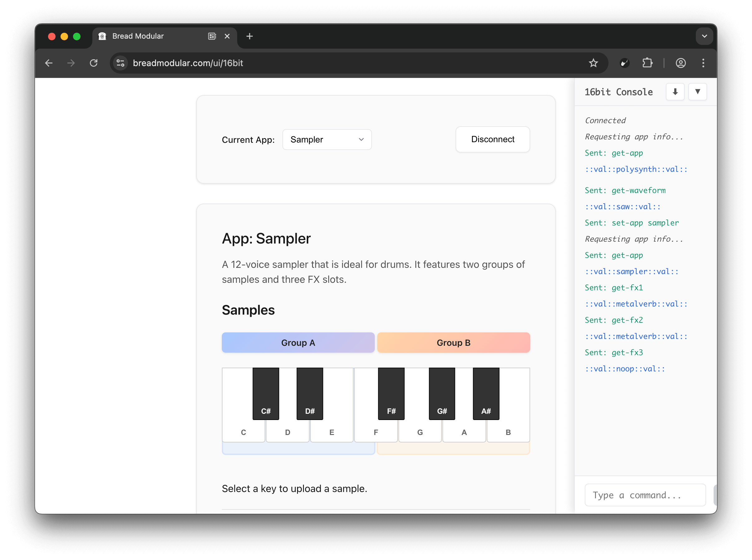Open the Chrome profile icon
Viewport: 752px width, 560px height.
click(681, 63)
